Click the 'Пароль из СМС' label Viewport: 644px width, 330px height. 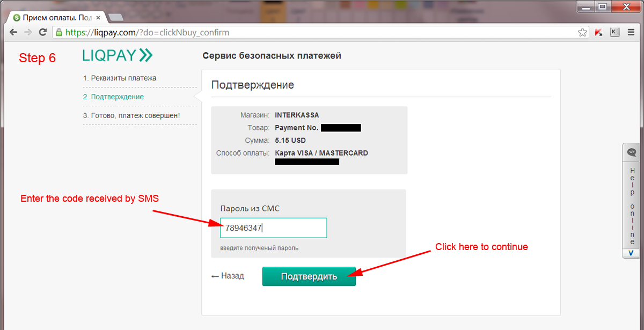(x=250, y=208)
